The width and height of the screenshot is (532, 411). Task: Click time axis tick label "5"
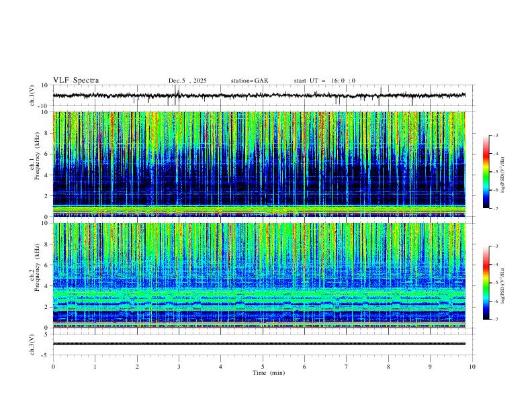[263, 367]
